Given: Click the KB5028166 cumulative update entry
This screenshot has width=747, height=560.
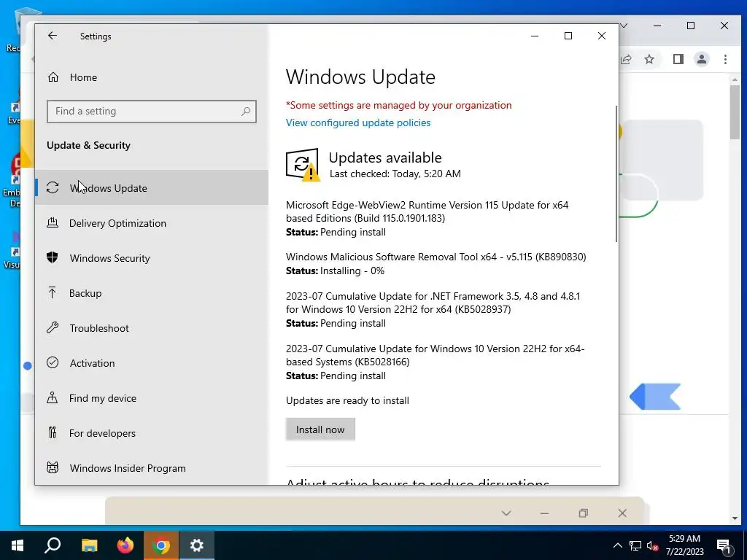Looking at the screenshot, I should (x=435, y=362).
